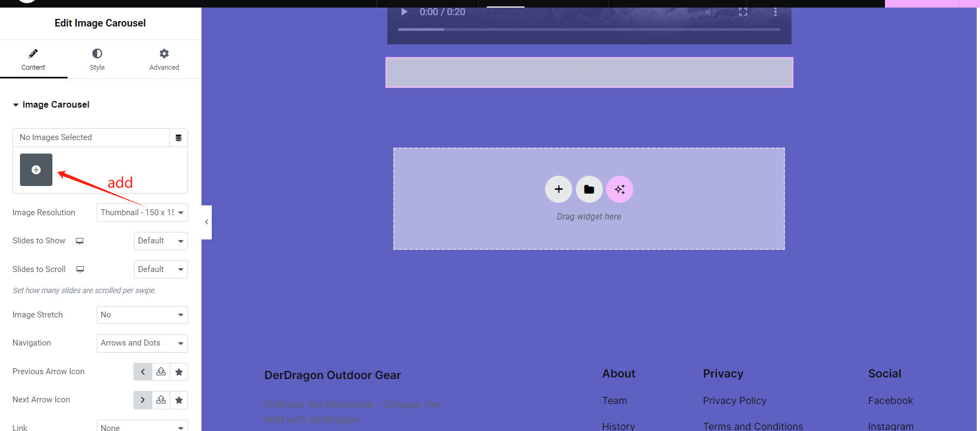
Task: Add new section with plus button
Action: (x=559, y=189)
